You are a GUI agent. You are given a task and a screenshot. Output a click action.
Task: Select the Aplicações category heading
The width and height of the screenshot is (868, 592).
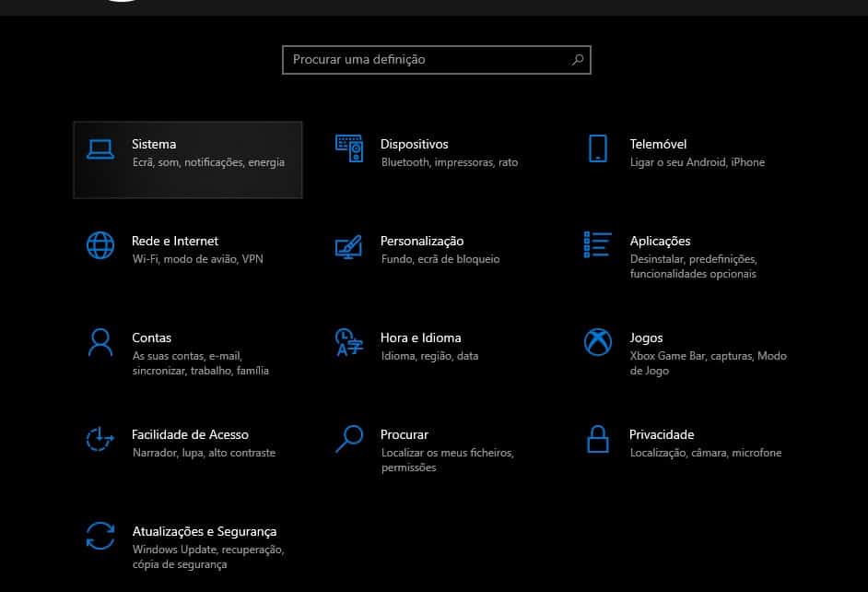(x=660, y=242)
